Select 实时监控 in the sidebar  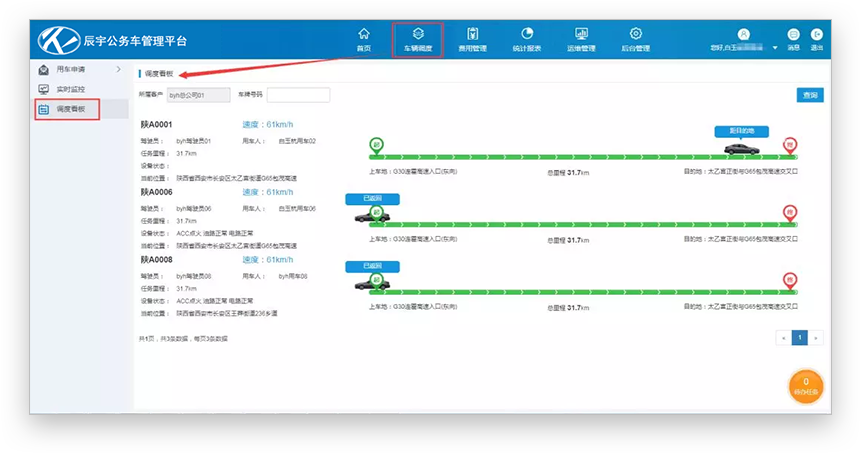click(x=70, y=89)
